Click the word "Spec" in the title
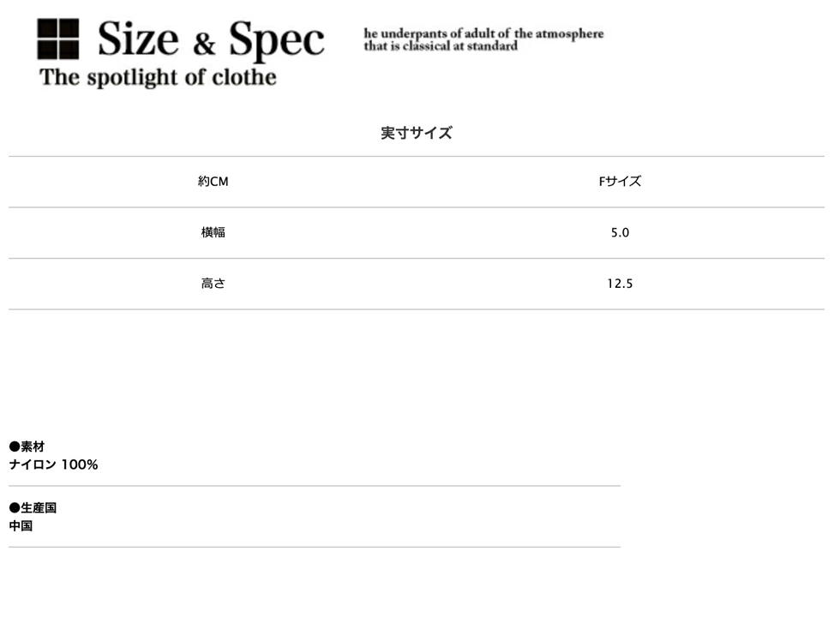840x629 pixels. (x=276, y=41)
